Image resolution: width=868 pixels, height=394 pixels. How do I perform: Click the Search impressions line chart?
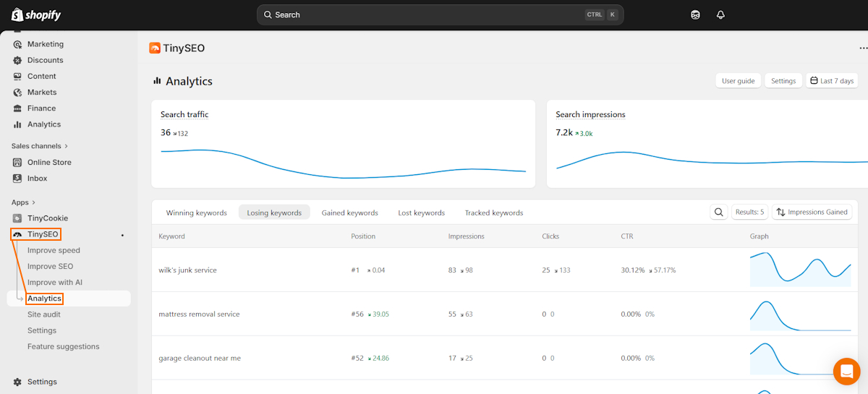point(712,160)
